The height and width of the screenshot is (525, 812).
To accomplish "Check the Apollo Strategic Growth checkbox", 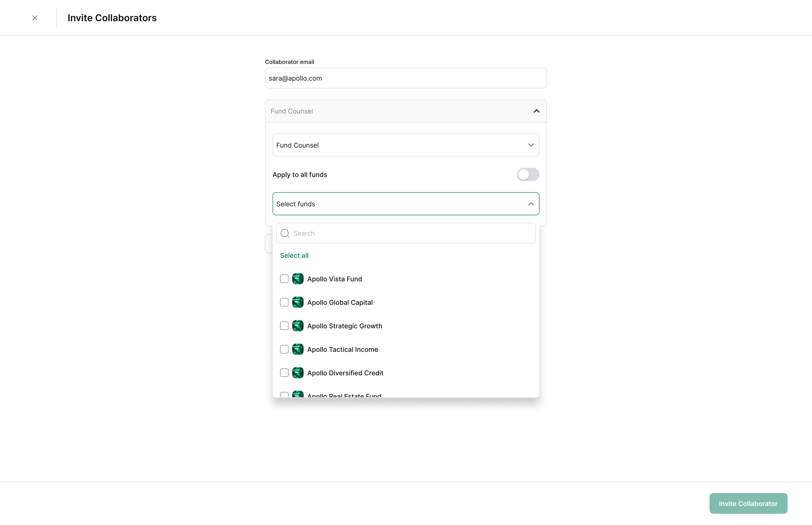I will click(284, 326).
